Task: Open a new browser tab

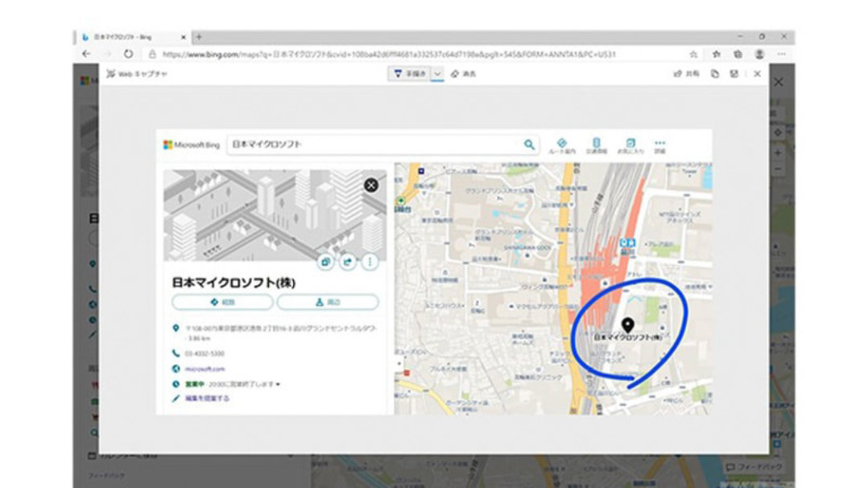Action: click(199, 37)
